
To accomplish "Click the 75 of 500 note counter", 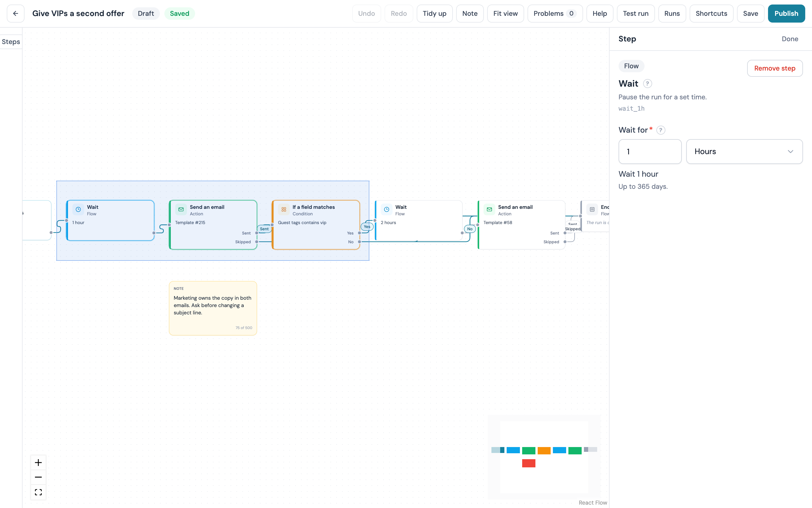I will [244, 328].
